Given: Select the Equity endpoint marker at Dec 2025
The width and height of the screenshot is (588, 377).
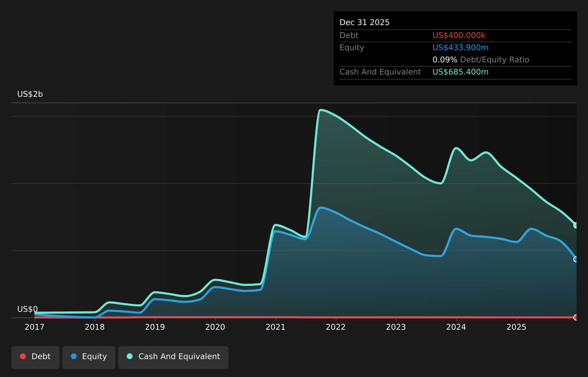Looking at the screenshot, I should [x=576, y=259].
